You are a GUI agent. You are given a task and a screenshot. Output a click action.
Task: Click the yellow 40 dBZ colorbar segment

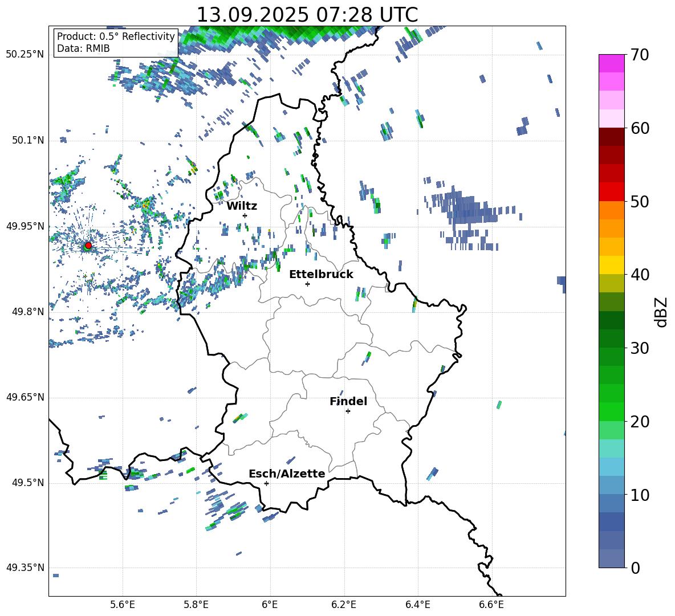pos(612,265)
